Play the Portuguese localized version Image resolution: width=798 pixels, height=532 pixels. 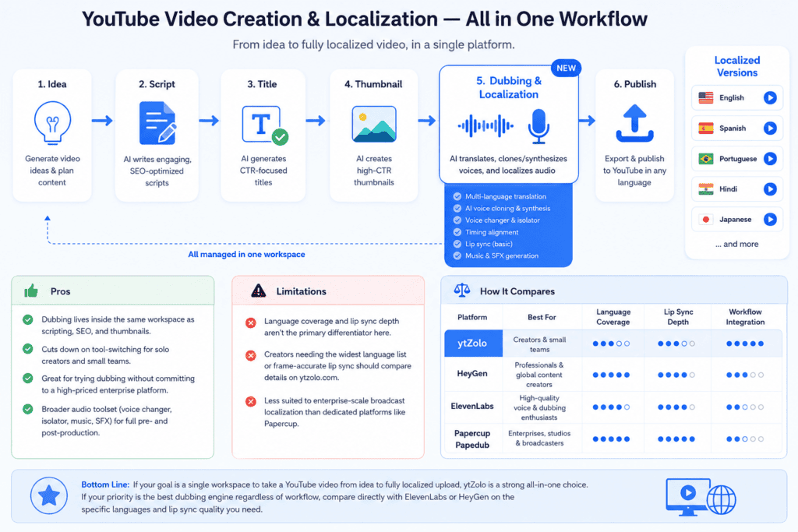(770, 159)
